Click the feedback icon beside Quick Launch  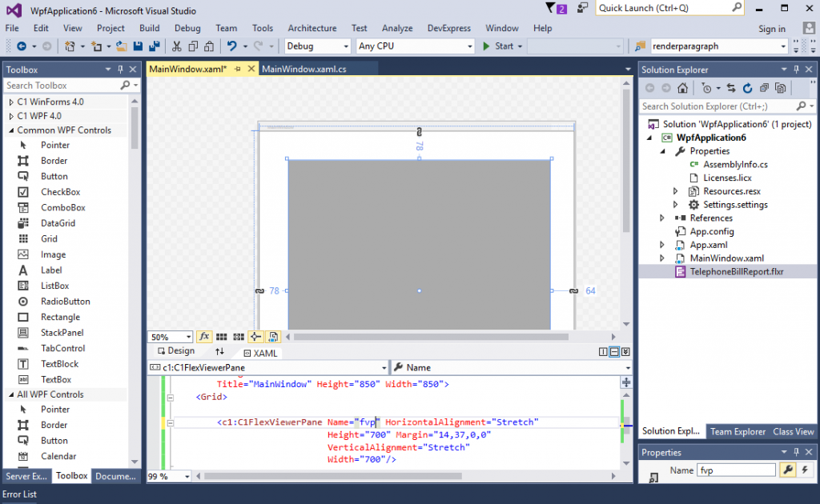coord(582,8)
